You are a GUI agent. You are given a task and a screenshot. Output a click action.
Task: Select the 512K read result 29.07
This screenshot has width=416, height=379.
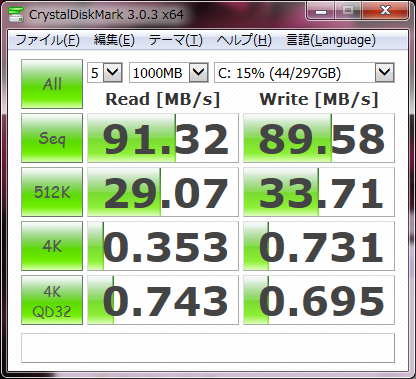point(163,192)
